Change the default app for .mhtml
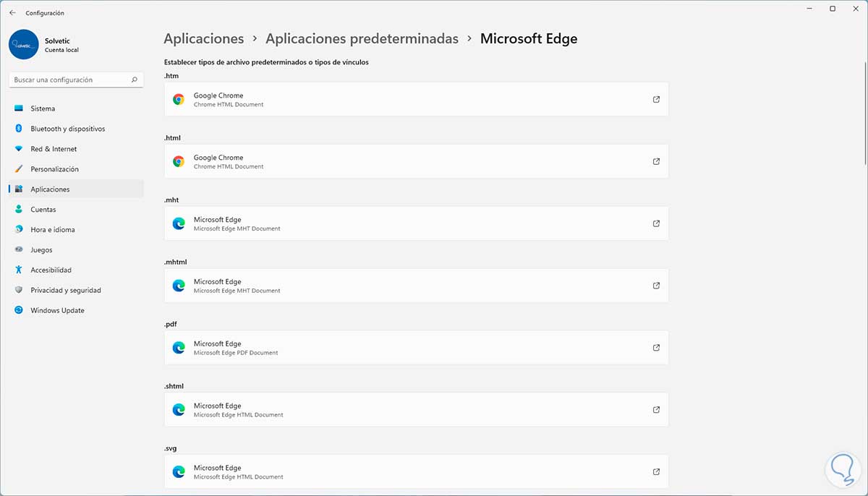Screen dimensions: 868x496 (x=416, y=286)
